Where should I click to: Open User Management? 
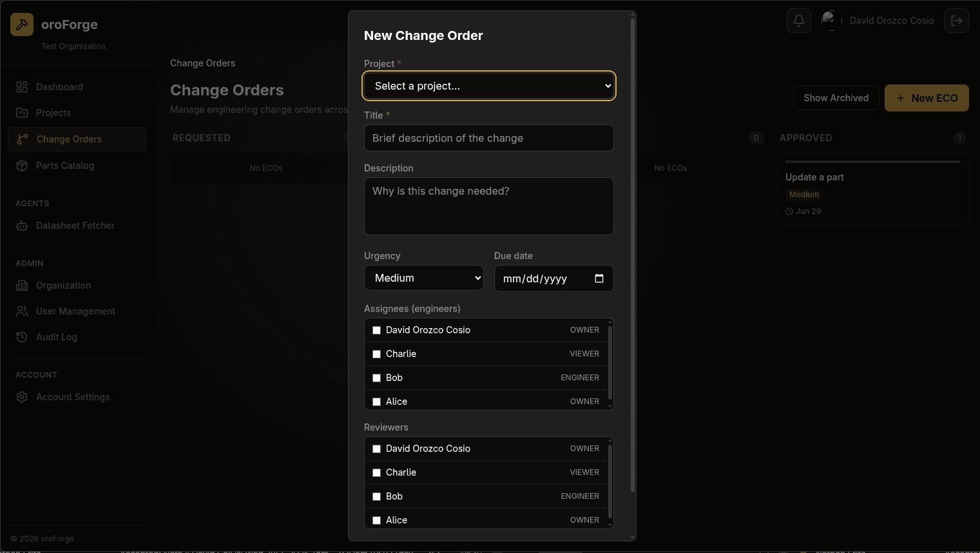[77, 311]
